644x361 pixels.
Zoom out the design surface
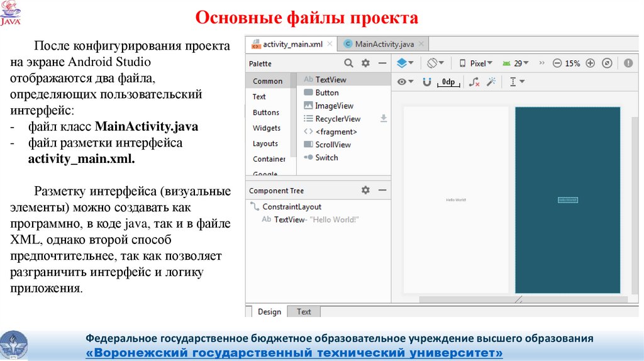557,64
